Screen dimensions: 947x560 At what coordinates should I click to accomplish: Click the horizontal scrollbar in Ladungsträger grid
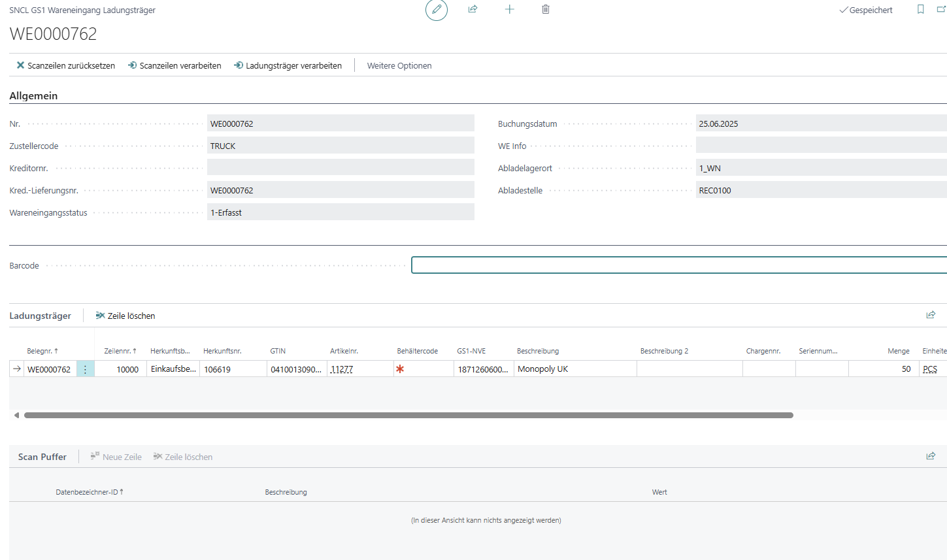(408, 415)
